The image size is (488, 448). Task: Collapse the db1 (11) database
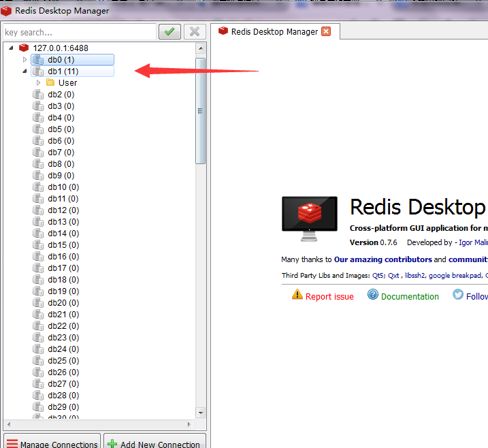tap(25, 71)
